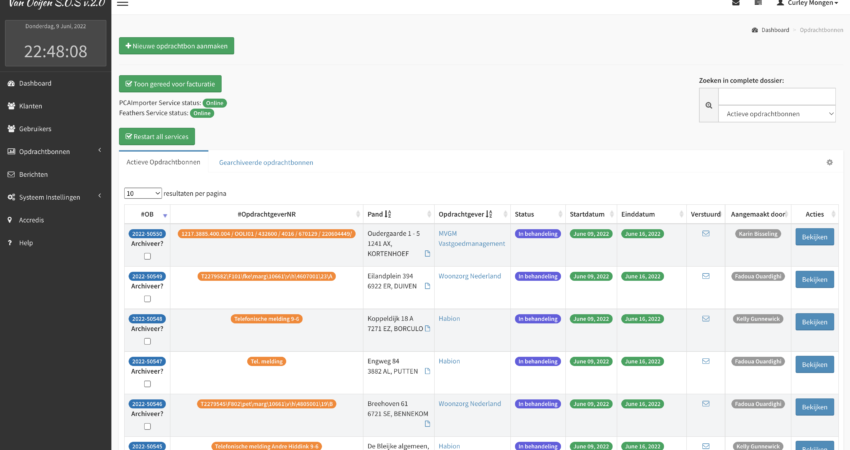Click the In behandeling badge for 2022-50550
This screenshot has height=450, width=850.
pos(538,234)
